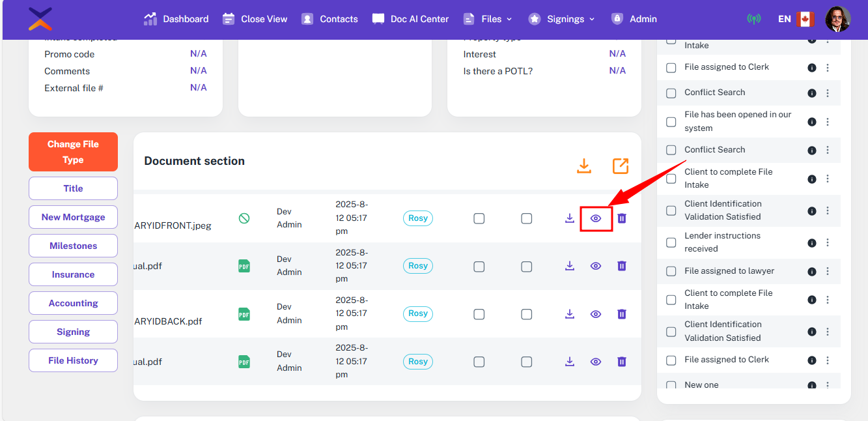The width and height of the screenshot is (868, 421).
Task: Tick first checkbox in ARYIDFRONT.jpeg row
Action: tap(479, 218)
